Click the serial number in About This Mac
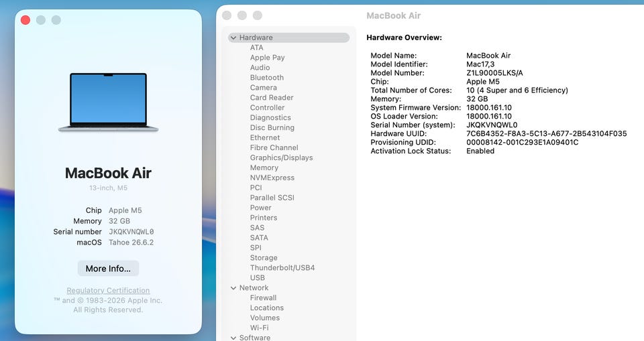Viewport: 644px width, 341px height. click(131, 231)
